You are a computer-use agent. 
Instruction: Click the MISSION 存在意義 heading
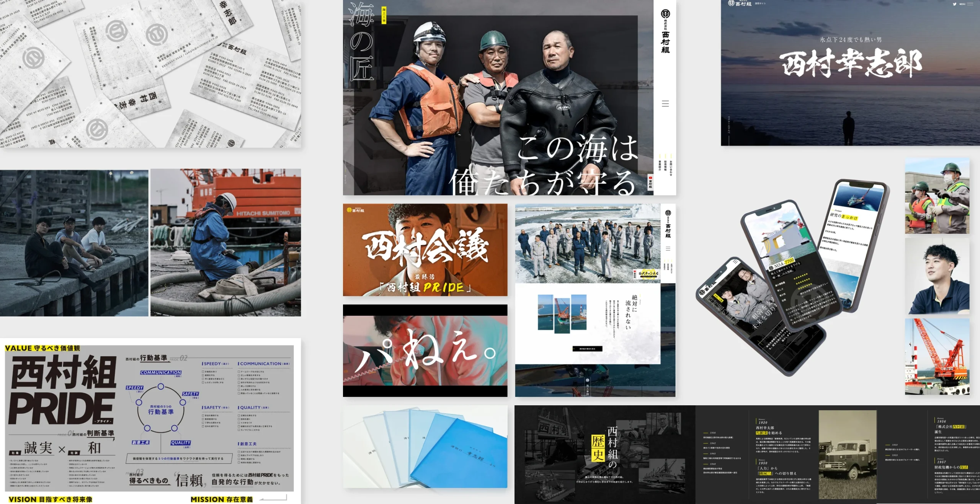[x=222, y=499]
